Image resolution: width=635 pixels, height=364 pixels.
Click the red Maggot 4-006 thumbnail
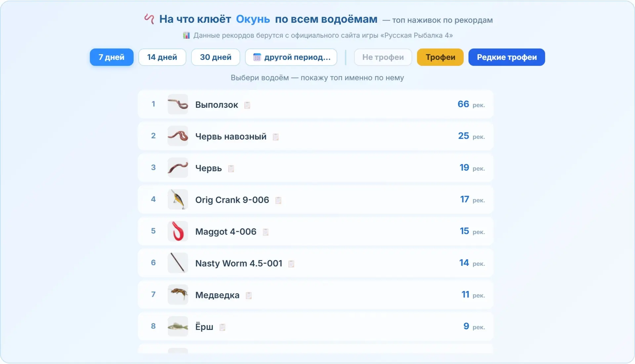click(178, 231)
